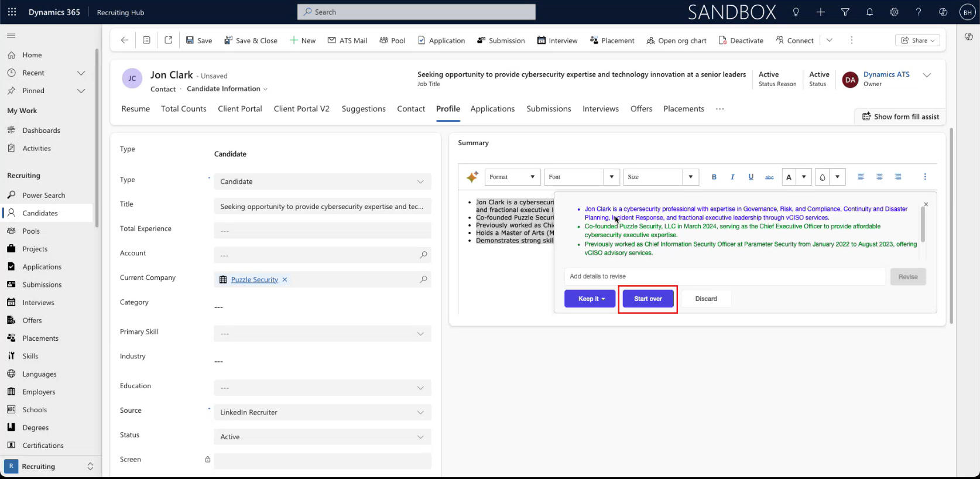
Task: Center align text in the Summary editor
Action: tap(879, 177)
